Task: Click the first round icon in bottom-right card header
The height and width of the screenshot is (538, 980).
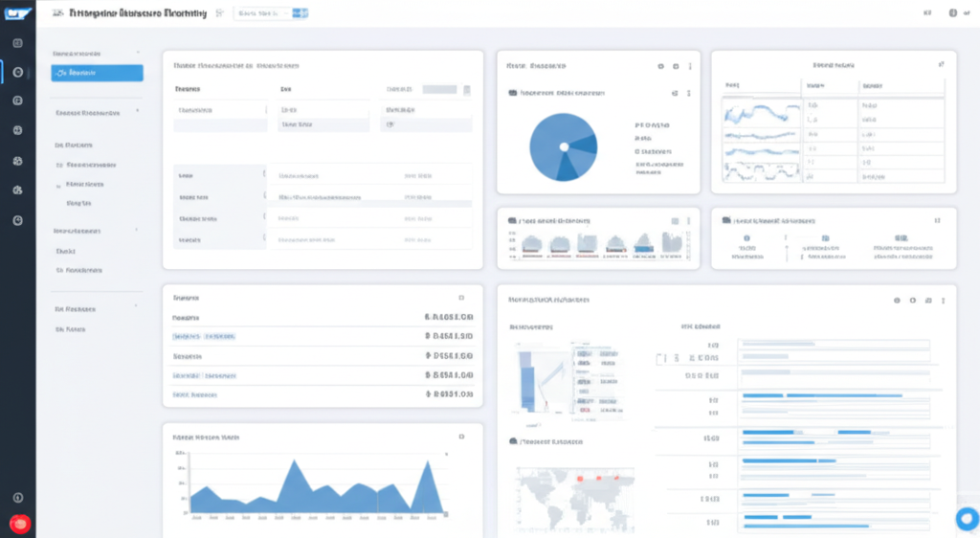Action: point(897,301)
